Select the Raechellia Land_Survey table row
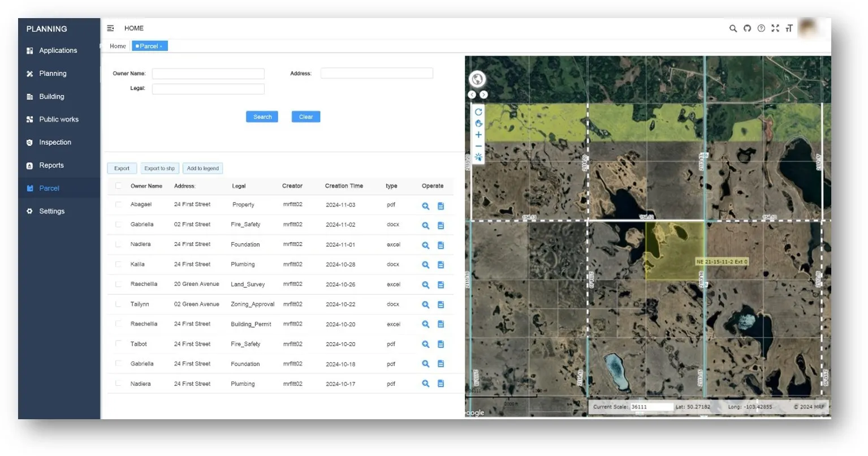The image size is (868, 456). [280, 285]
